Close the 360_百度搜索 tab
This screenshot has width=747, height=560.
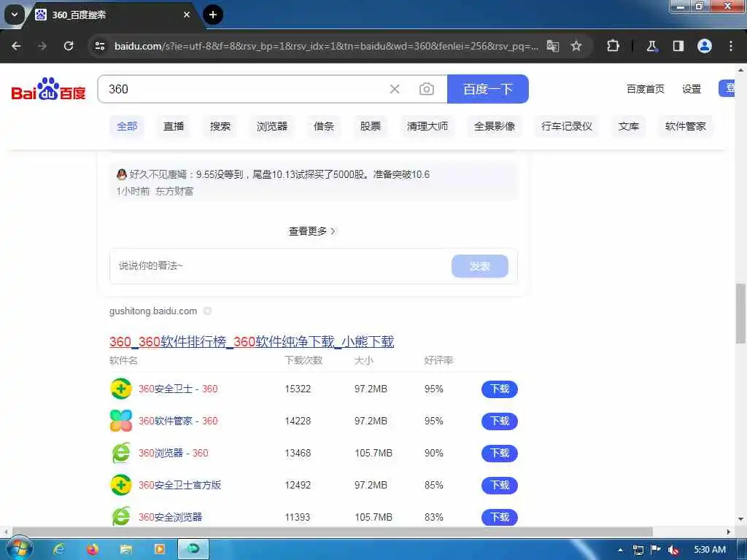(187, 15)
